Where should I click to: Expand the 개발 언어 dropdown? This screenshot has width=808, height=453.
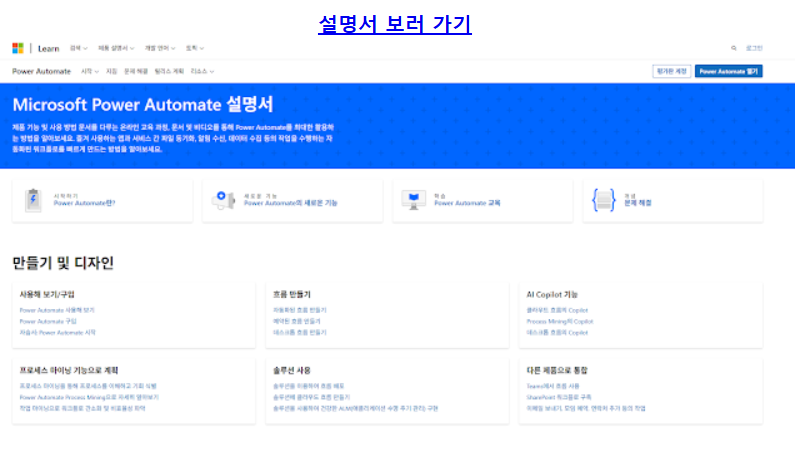pos(160,48)
